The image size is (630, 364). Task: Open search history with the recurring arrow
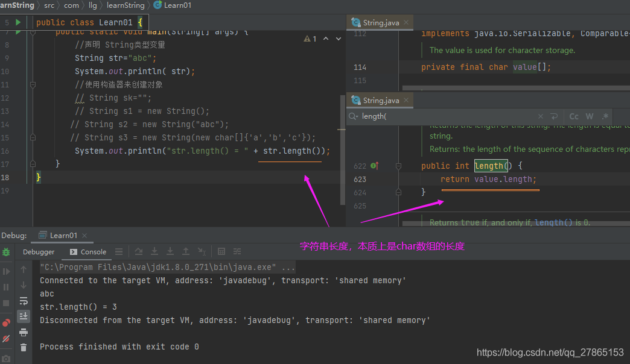pyautogui.click(x=554, y=116)
